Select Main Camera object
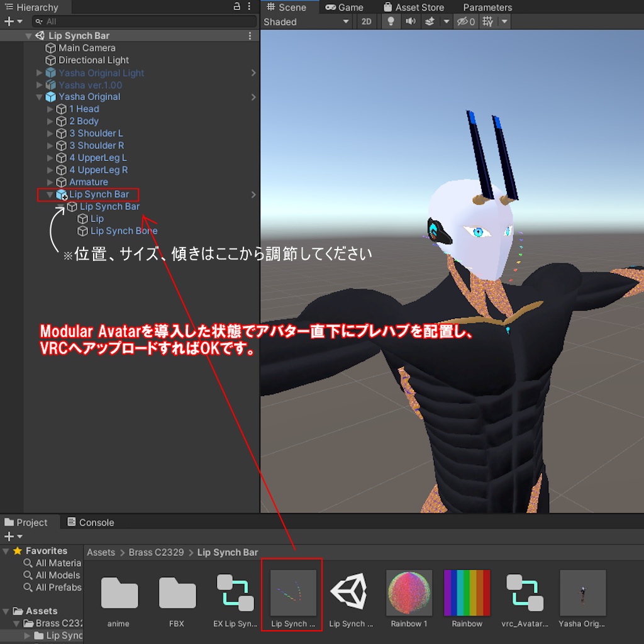The height and width of the screenshot is (644, 644). [x=87, y=48]
